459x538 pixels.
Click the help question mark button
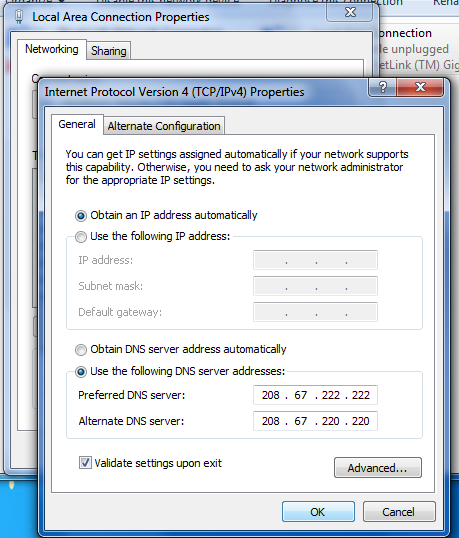(x=382, y=87)
